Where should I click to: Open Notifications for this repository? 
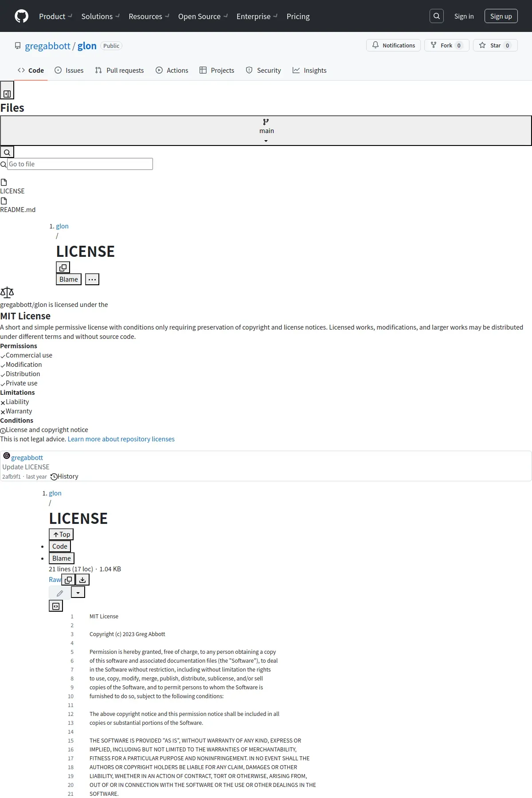[x=394, y=45]
